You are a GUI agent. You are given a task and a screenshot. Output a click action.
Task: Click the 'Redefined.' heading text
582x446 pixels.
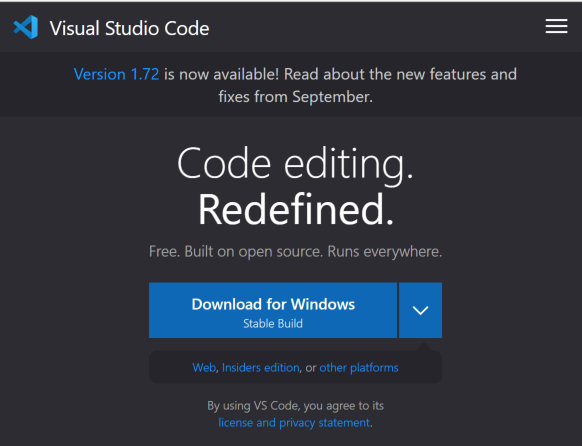click(295, 210)
